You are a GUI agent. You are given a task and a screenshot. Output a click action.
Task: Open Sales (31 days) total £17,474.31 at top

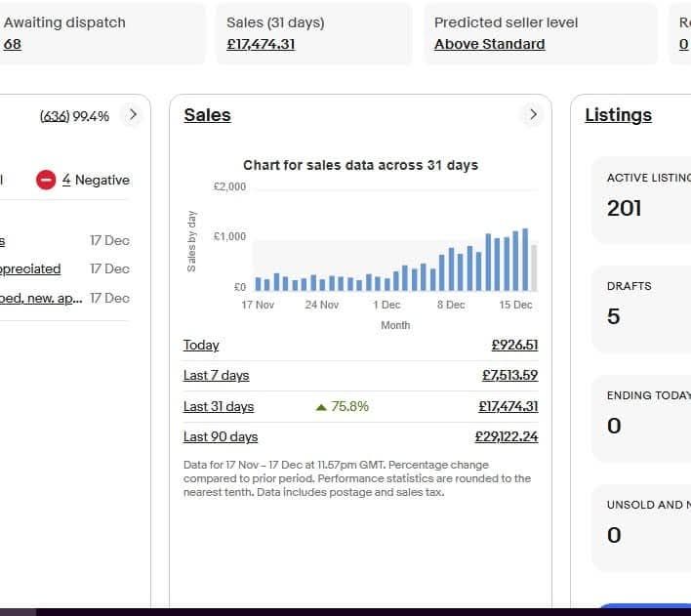click(261, 44)
